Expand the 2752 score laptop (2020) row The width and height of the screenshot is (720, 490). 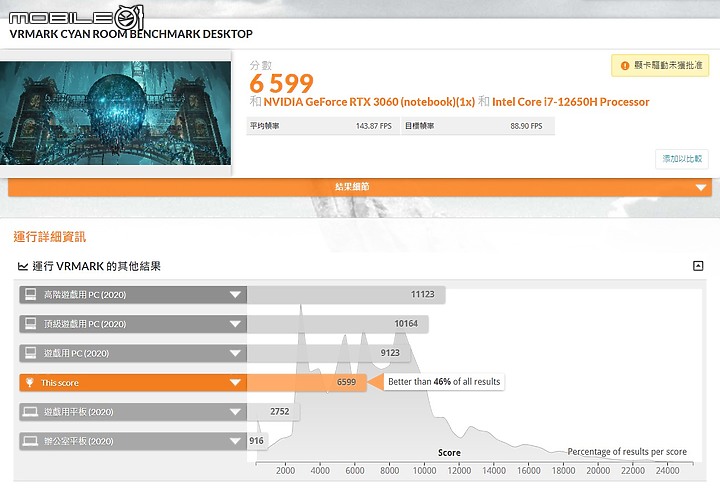[133, 412]
